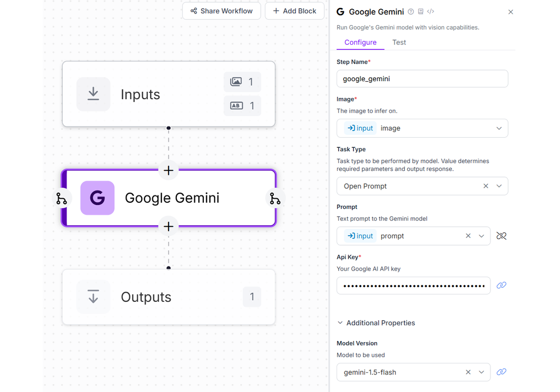This screenshot has height=392, width=560.
Task: Unlink the prompt input connection
Action: pos(501,236)
